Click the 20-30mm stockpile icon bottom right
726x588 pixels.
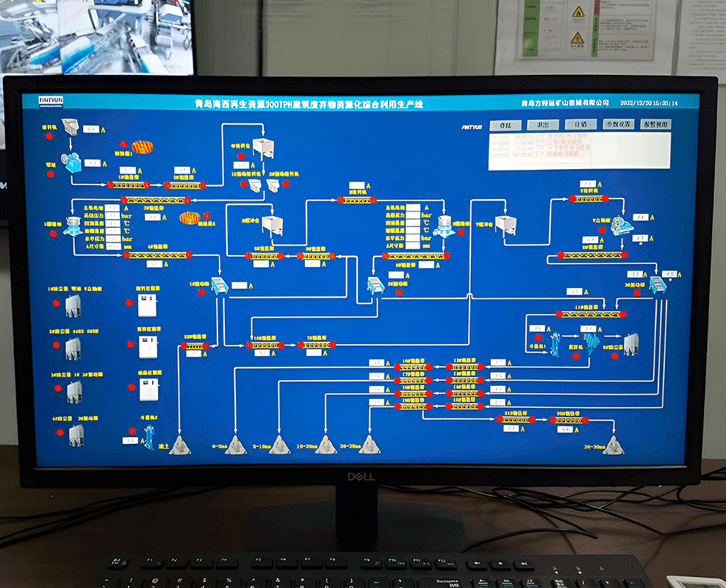click(614, 445)
